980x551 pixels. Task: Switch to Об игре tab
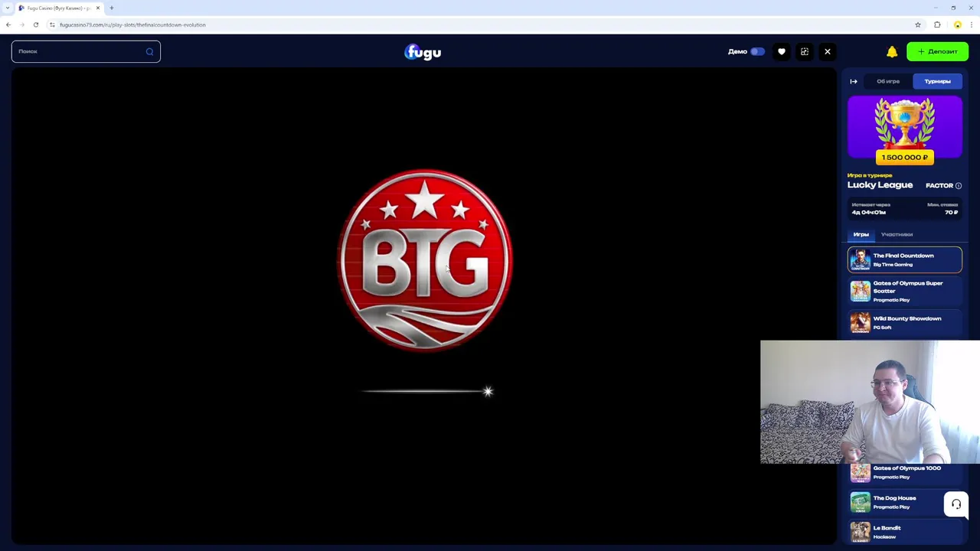point(888,81)
